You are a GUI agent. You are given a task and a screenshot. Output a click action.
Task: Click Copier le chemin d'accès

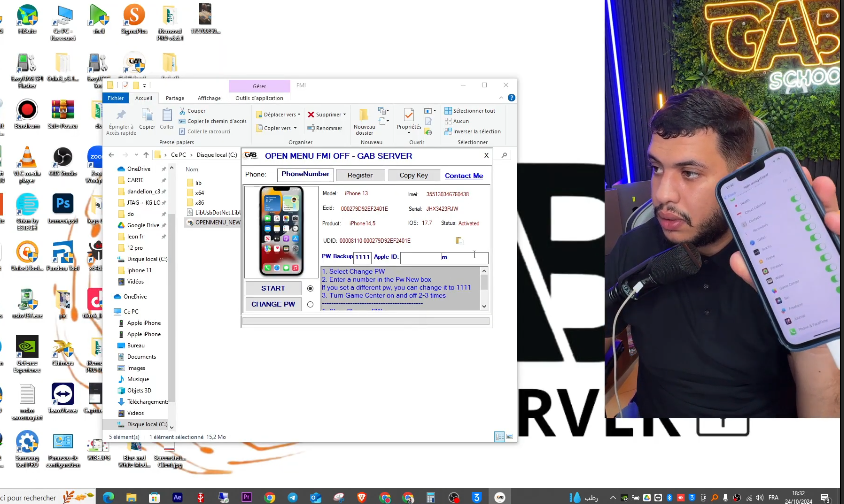click(x=212, y=121)
